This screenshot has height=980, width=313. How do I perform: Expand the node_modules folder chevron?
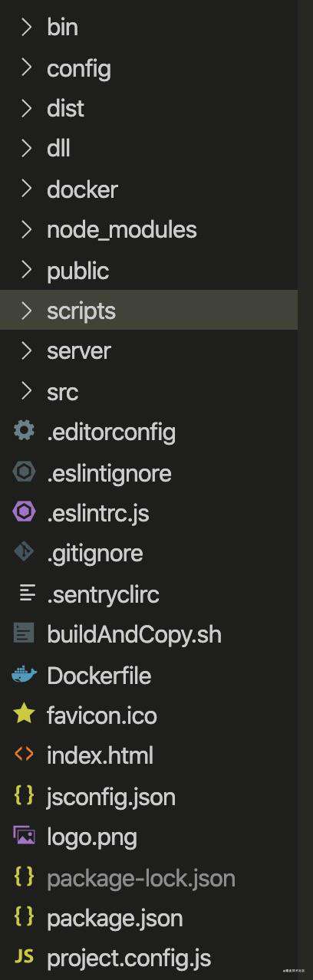(27, 229)
